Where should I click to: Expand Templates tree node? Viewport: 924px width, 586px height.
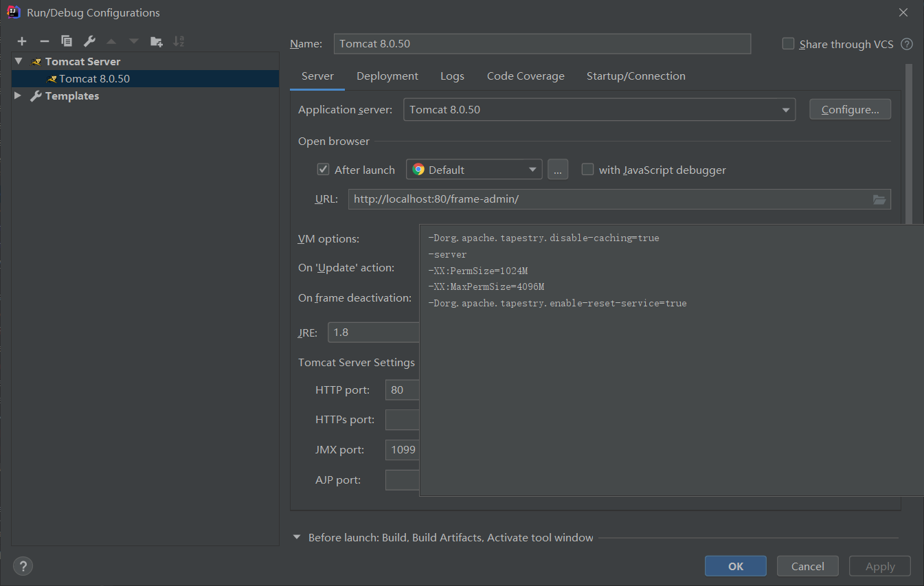click(x=19, y=96)
